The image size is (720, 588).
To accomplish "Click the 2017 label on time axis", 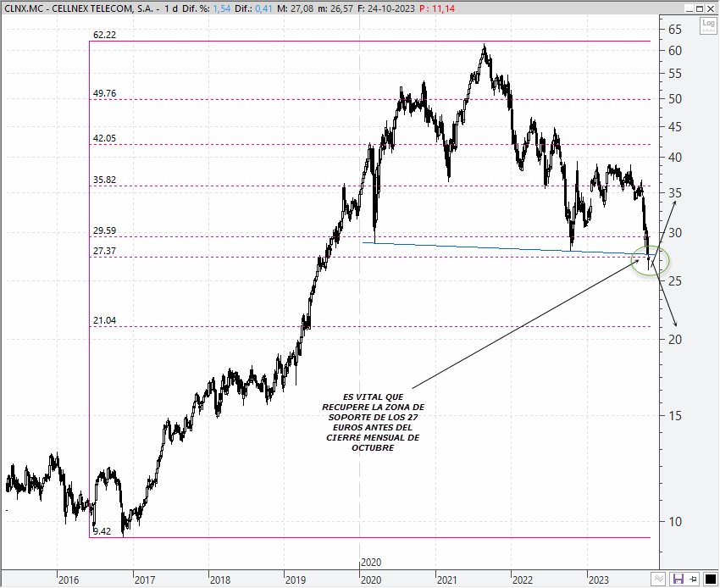I will [x=145, y=580].
